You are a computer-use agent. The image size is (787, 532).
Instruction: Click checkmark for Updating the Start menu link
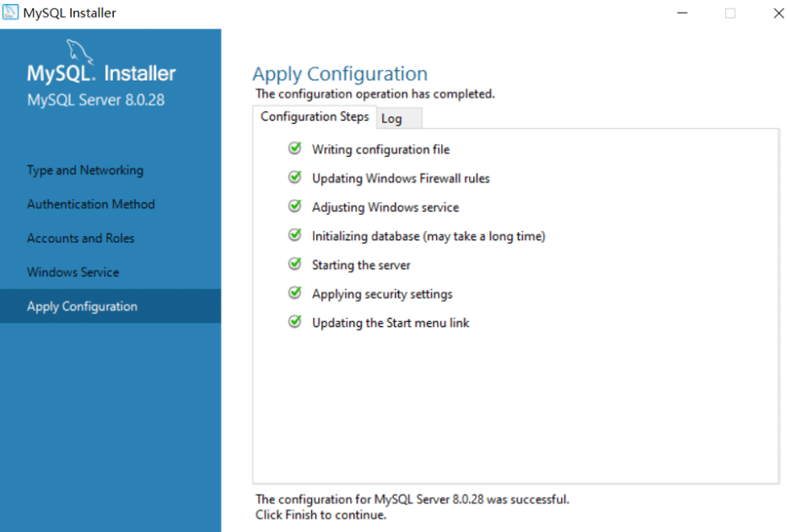[294, 322]
